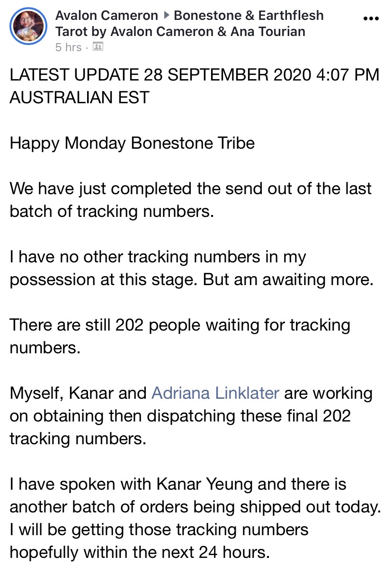Click the "But am awaiting more" sentence
The height and width of the screenshot is (565, 392).
pyautogui.click(x=288, y=279)
